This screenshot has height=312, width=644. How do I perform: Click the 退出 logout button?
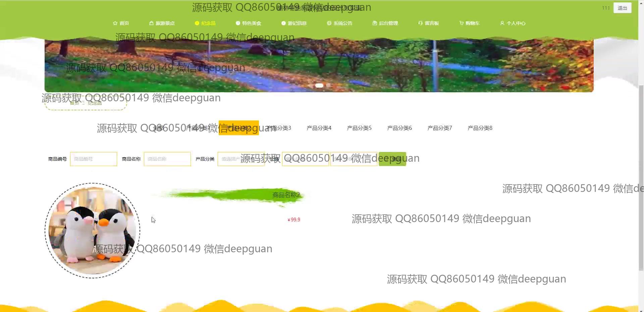622,8
